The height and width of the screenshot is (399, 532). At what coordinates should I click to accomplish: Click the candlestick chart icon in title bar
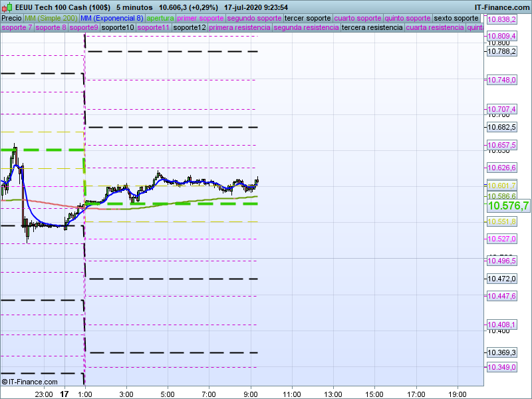tap(7, 7)
